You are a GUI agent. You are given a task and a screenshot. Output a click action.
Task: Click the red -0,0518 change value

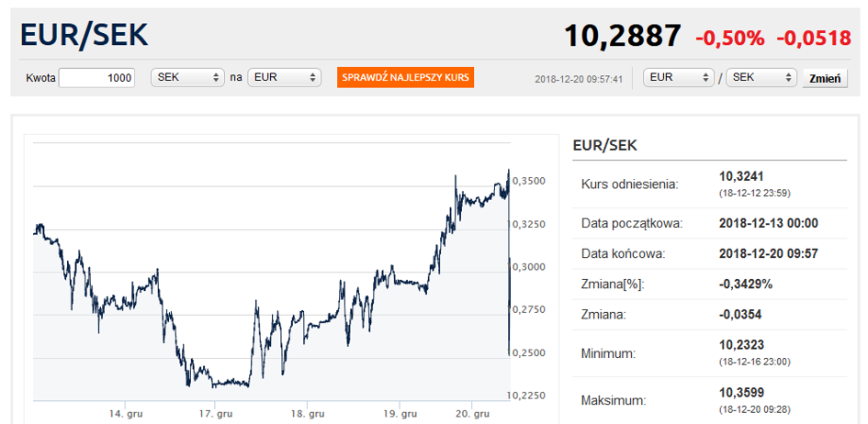click(x=813, y=38)
